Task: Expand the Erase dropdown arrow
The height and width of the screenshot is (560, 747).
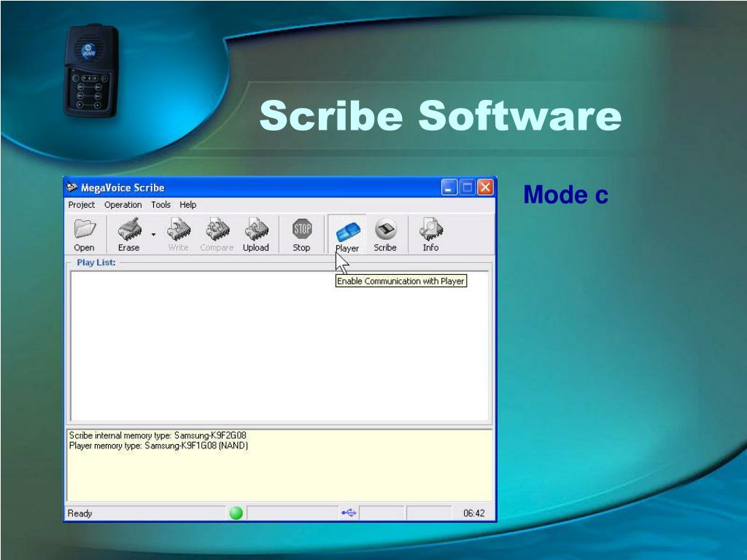Action: (x=153, y=234)
